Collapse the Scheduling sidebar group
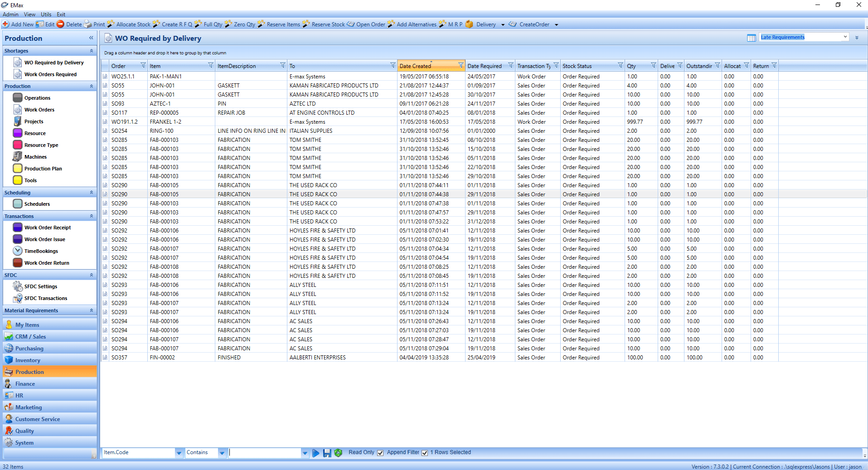 coord(91,193)
